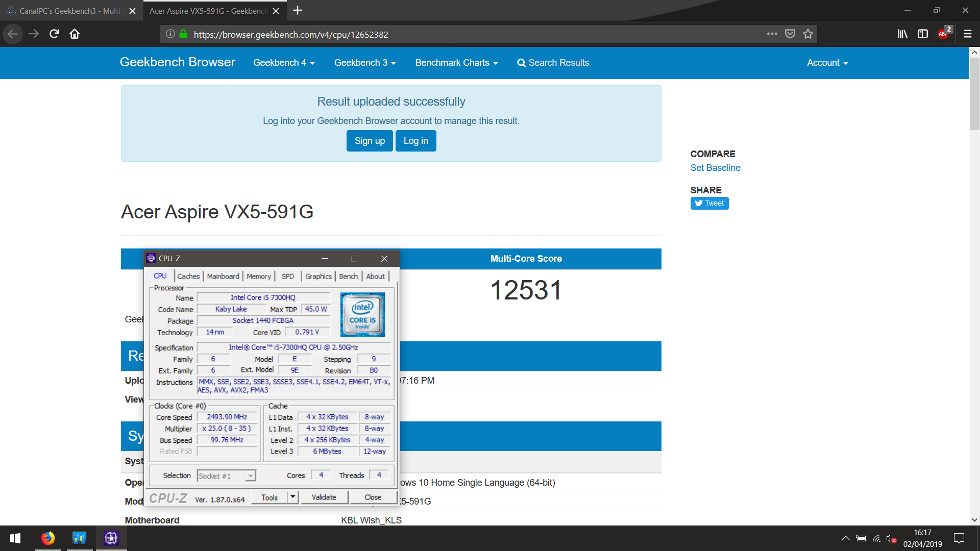Click the page vertical scrollbar thumb
Screen dimensions: 980x551
click(x=974, y=93)
